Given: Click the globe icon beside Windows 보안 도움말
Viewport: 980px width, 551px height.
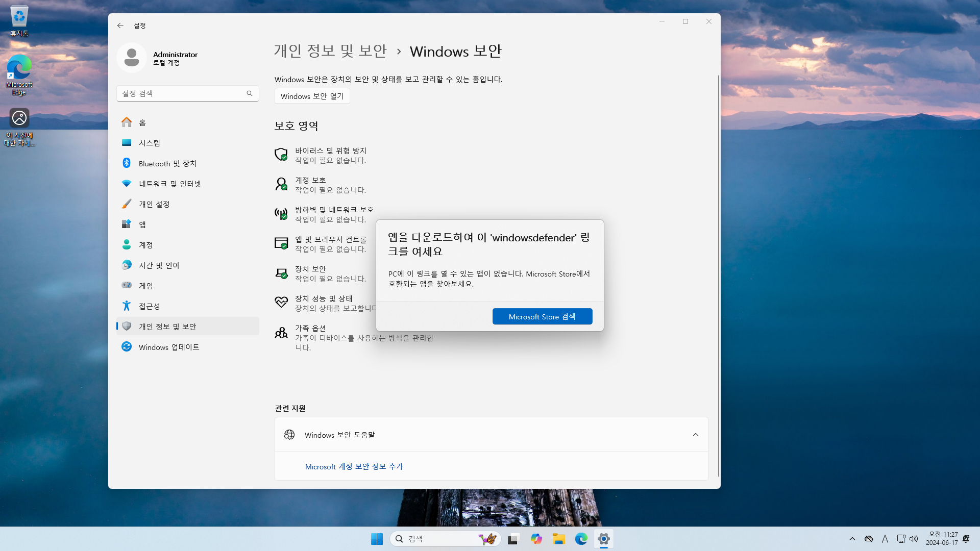Looking at the screenshot, I should tap(289, 435).
